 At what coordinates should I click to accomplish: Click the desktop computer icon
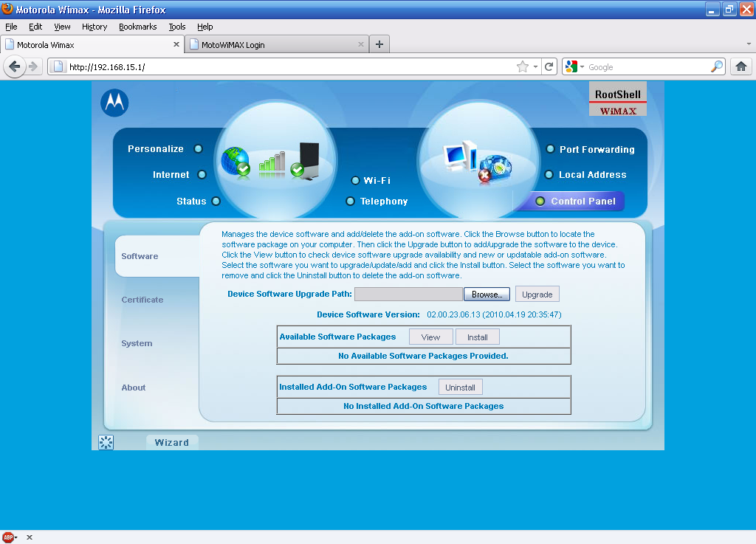coord(460,156)
